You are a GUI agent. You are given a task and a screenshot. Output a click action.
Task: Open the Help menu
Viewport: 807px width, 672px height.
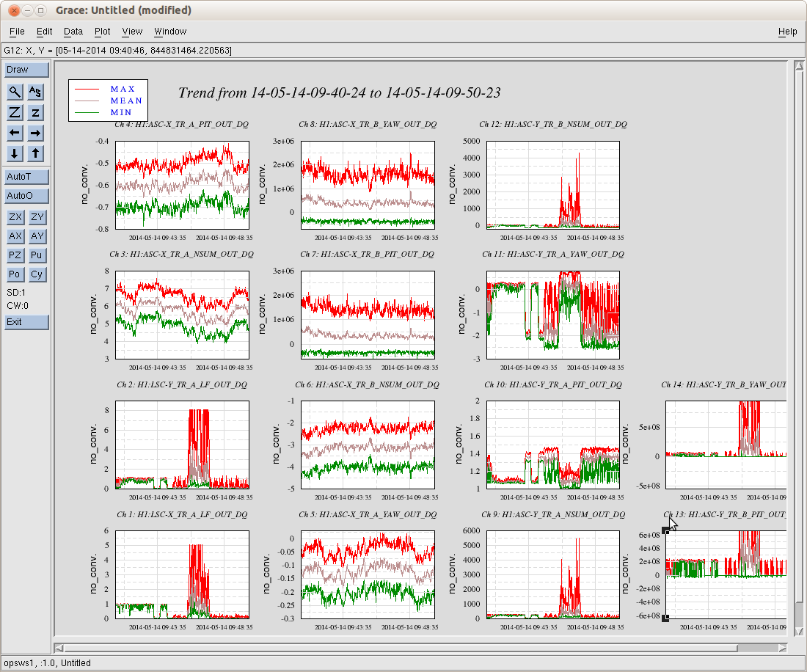[x=787, y=32]
